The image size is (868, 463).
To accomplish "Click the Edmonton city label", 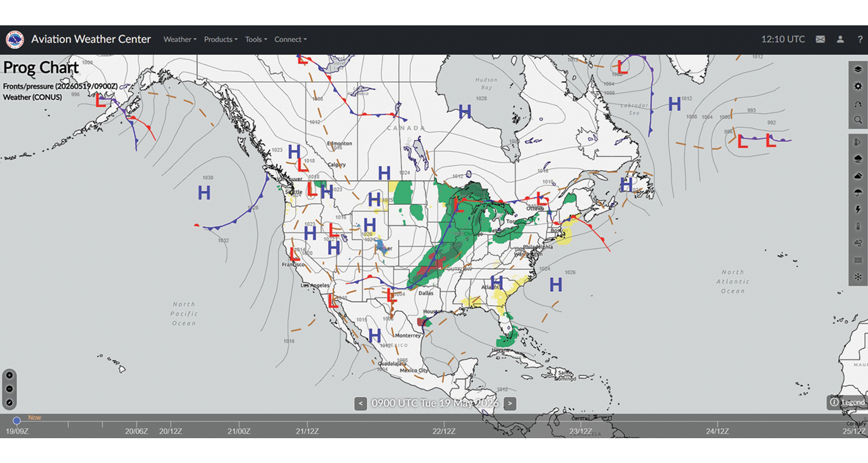I will pyautogui.click(x=339, y=144).
